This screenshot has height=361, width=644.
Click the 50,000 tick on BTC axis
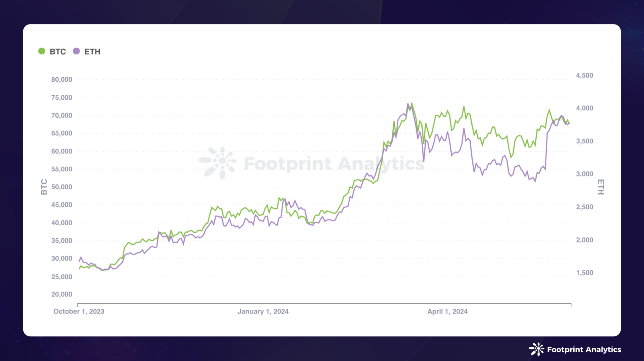pyautogui.click(x=62, y=187)
